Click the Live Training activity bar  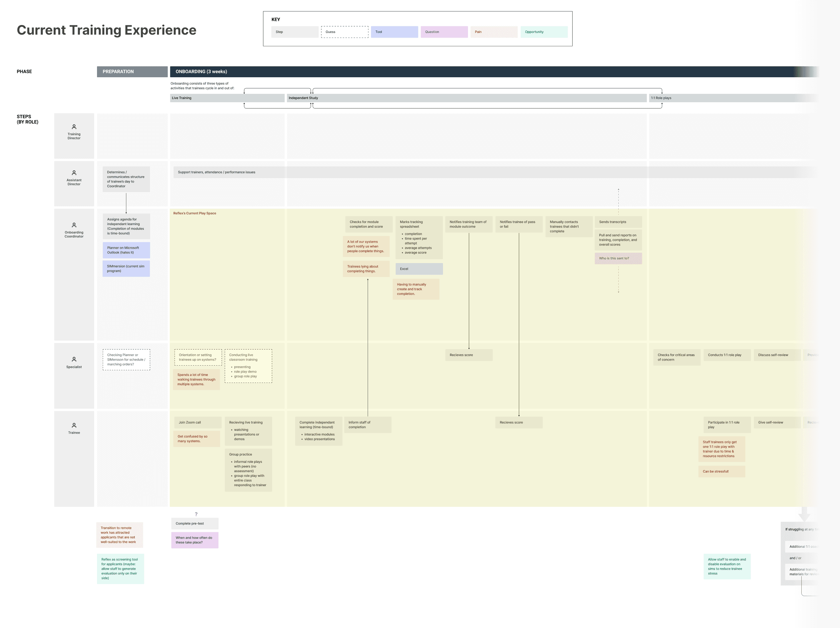coord(227,98)
